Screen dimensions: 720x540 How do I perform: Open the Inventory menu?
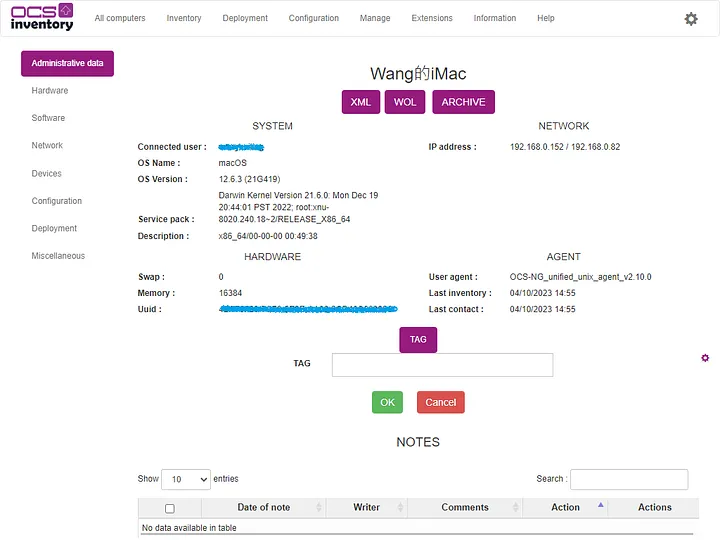184,18
